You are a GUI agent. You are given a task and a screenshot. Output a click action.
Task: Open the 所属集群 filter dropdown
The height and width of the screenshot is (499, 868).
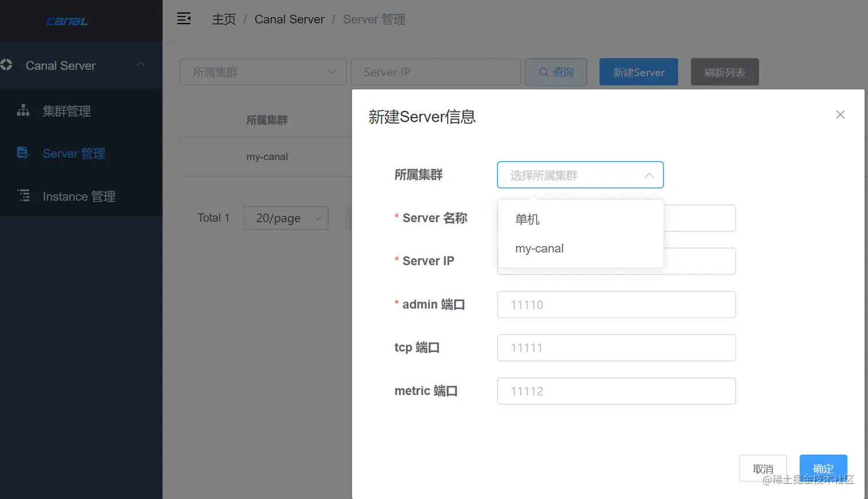pos(263,72)
